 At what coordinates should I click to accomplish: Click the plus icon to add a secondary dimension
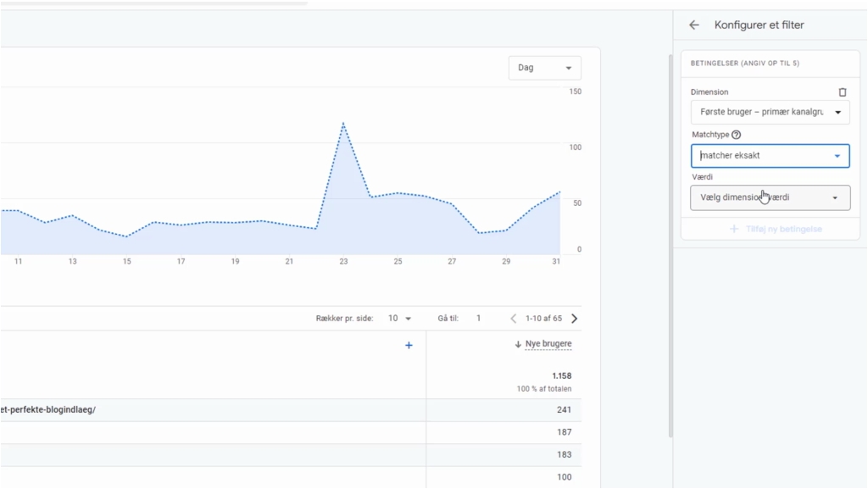pyautogui.click(x=409, y=345)
